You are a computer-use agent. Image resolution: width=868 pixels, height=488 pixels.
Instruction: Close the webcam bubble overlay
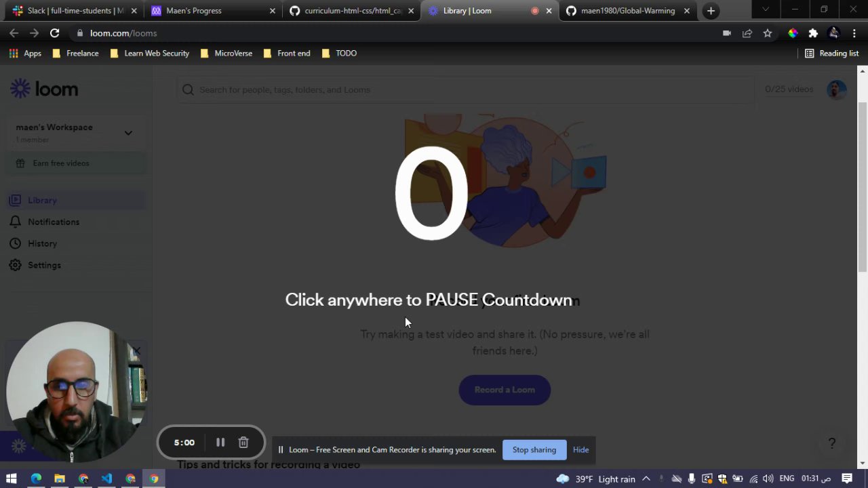136,351
